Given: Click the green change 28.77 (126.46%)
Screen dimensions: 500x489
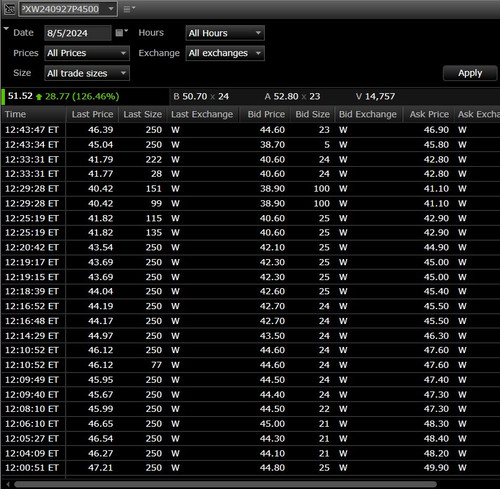Looking at the screenshot, I should [x=82, y=97].
